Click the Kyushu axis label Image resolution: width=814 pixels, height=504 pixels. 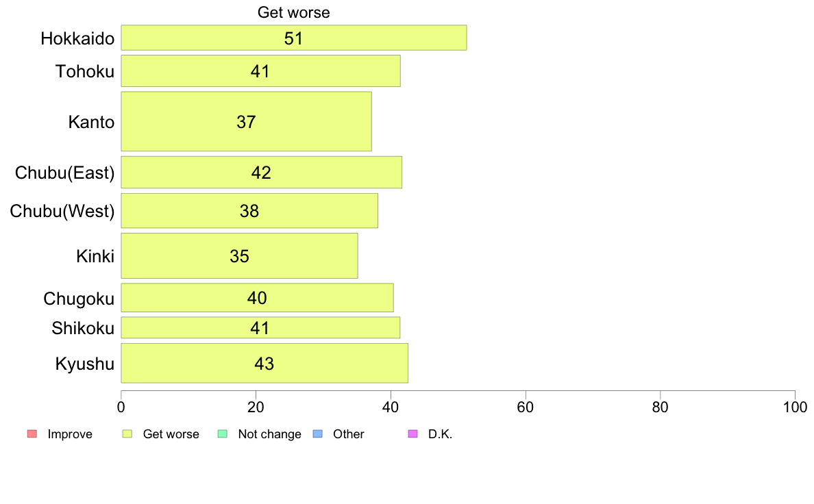pyautogui.click(x=84, y=364)
